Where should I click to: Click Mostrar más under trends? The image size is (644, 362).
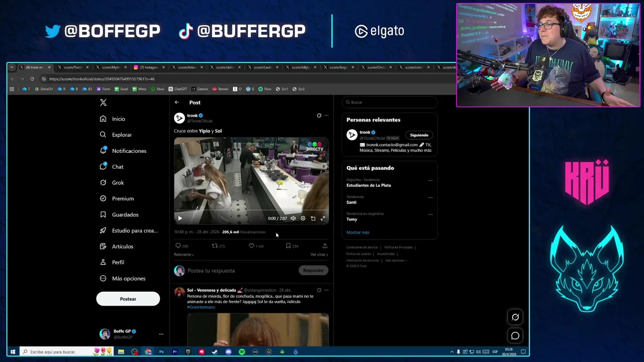point(358,232)
